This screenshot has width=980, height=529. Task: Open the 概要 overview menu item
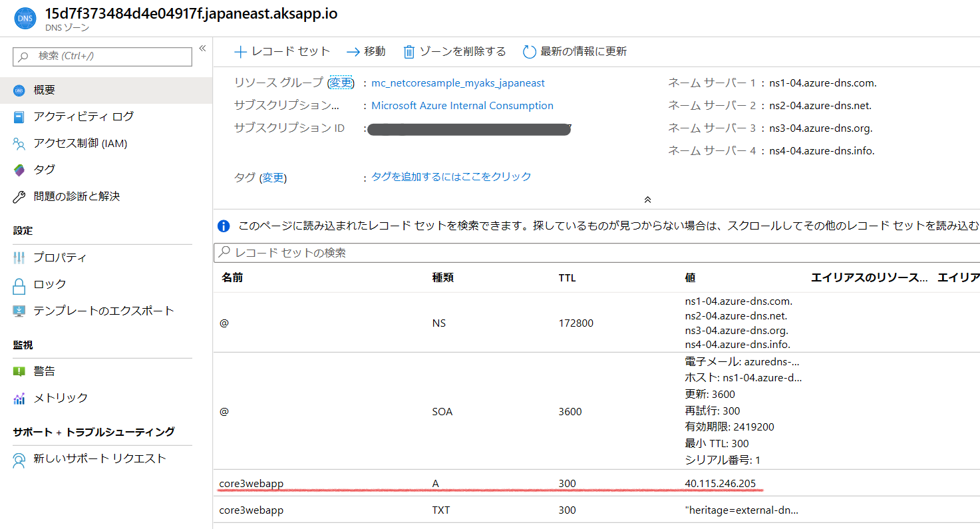point(106,90)
